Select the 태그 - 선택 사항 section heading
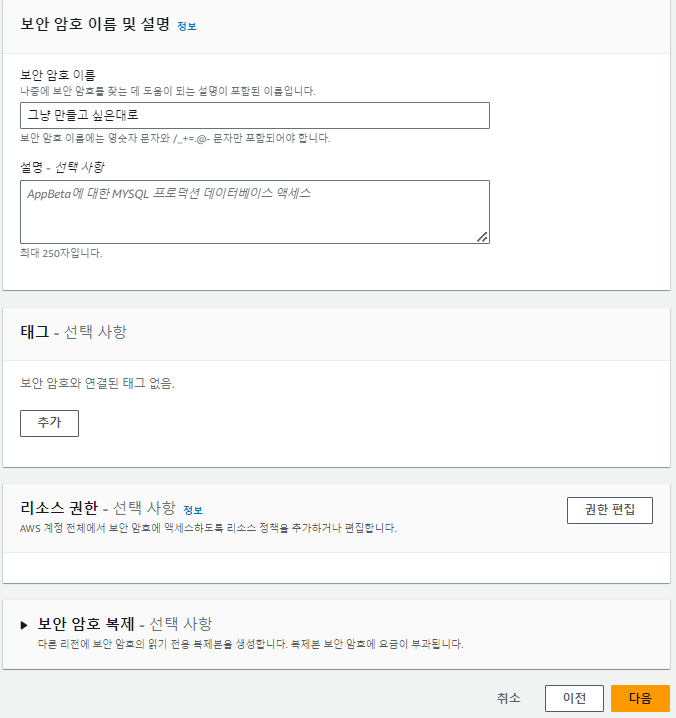 (73, 332)
